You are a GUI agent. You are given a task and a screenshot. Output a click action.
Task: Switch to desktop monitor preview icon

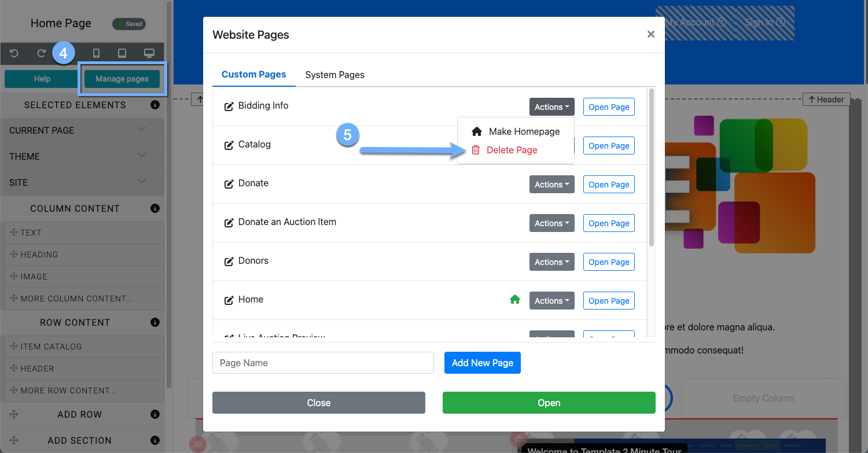(x=149, y=54)
